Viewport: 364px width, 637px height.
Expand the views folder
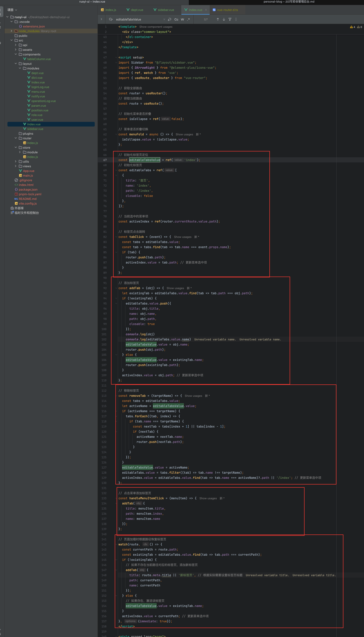point(16,166)
